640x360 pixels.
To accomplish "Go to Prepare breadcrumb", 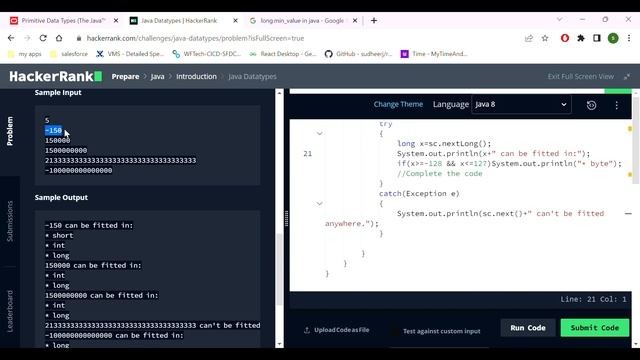I will [125, 76].
